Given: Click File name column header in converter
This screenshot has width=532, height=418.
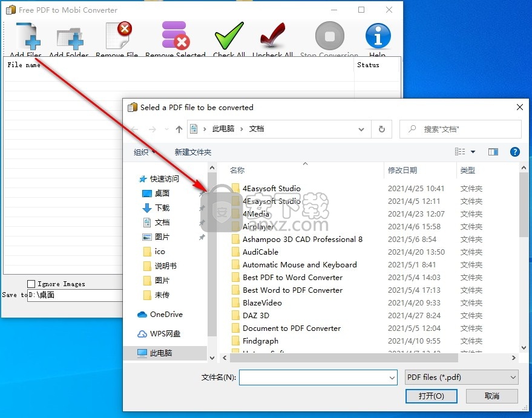Looking at the screenshot, I should click(x=24, y=65).
